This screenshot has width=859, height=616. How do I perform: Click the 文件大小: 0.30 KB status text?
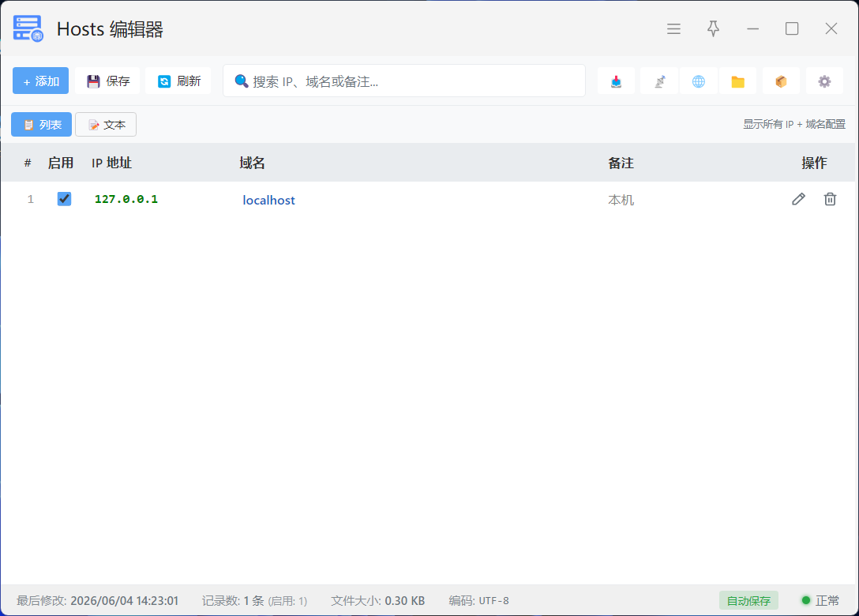coord(378,601)
